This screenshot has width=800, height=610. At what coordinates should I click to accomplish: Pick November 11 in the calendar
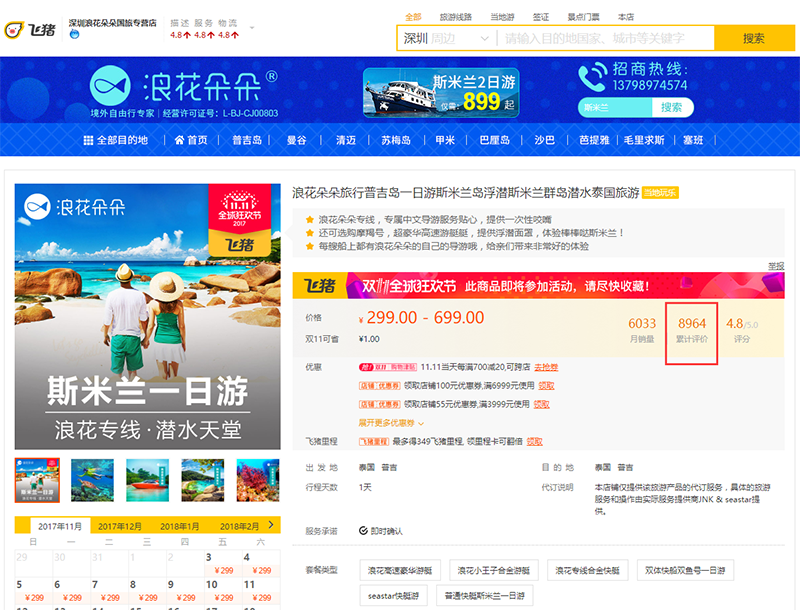tap(261, 590)
